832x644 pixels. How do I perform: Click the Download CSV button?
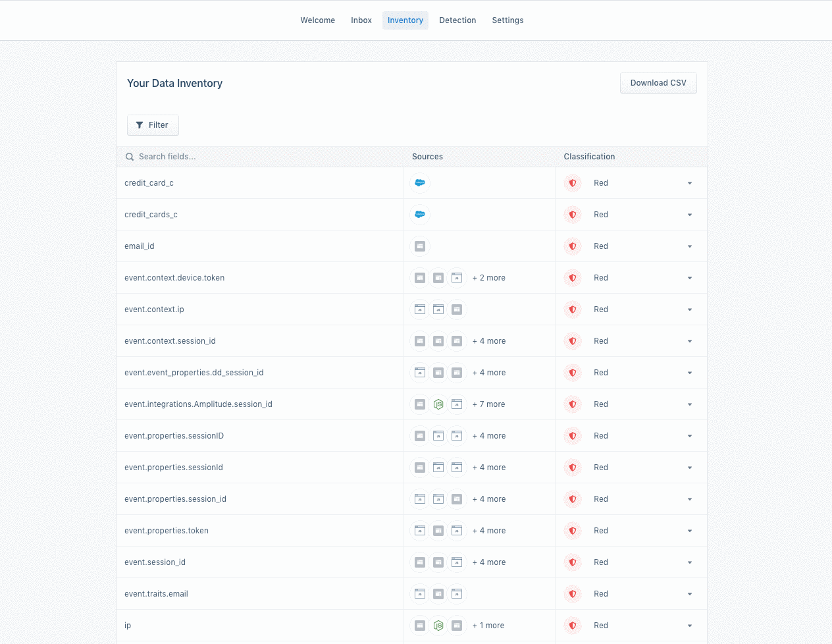[x=658, y=82]
